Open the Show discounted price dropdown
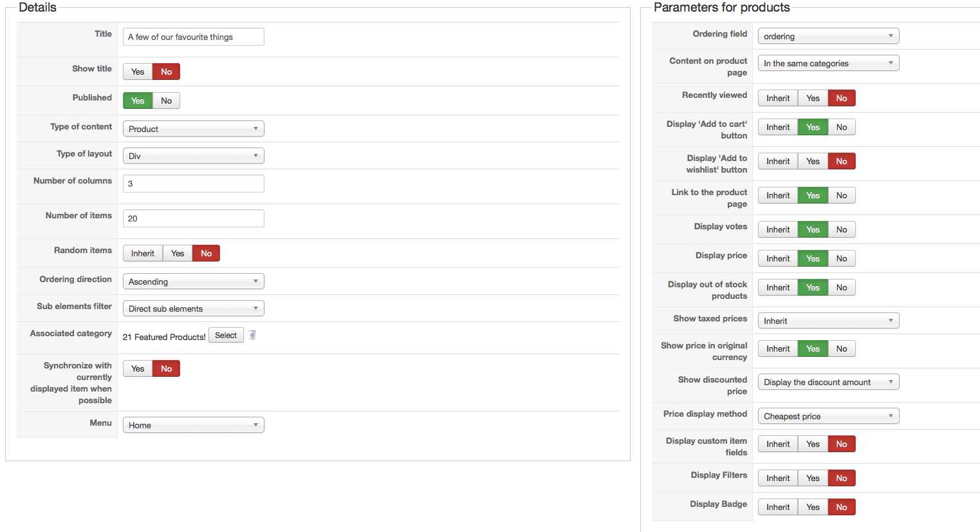 point(827,382)
